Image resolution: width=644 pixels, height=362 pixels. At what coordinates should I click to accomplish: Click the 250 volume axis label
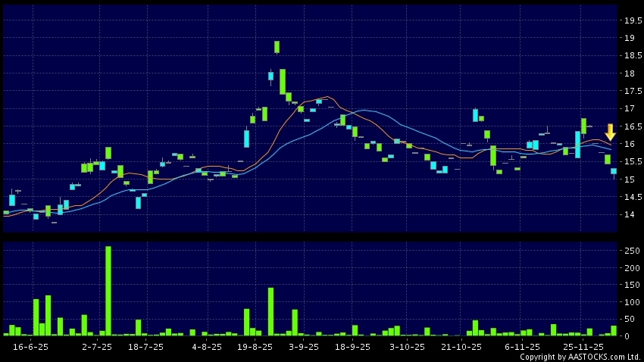629,251
